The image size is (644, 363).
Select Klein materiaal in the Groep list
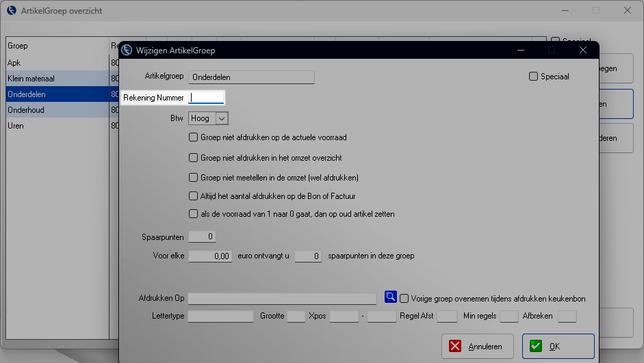(55, 79)
